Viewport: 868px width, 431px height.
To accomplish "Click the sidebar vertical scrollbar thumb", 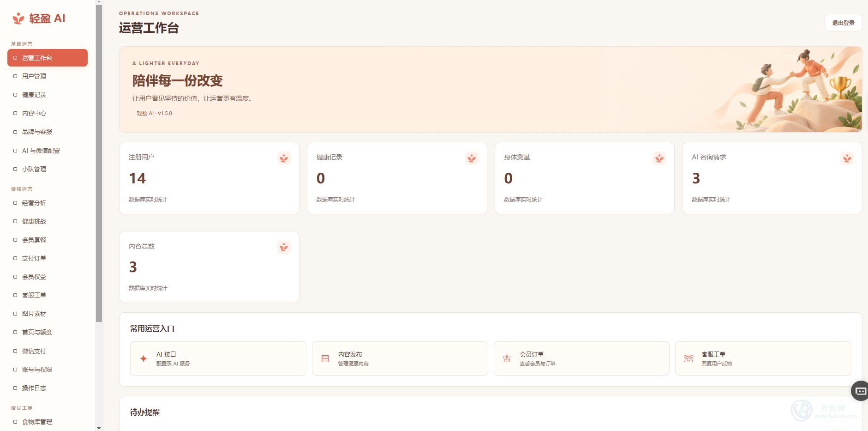I will (x=99, y=164).
